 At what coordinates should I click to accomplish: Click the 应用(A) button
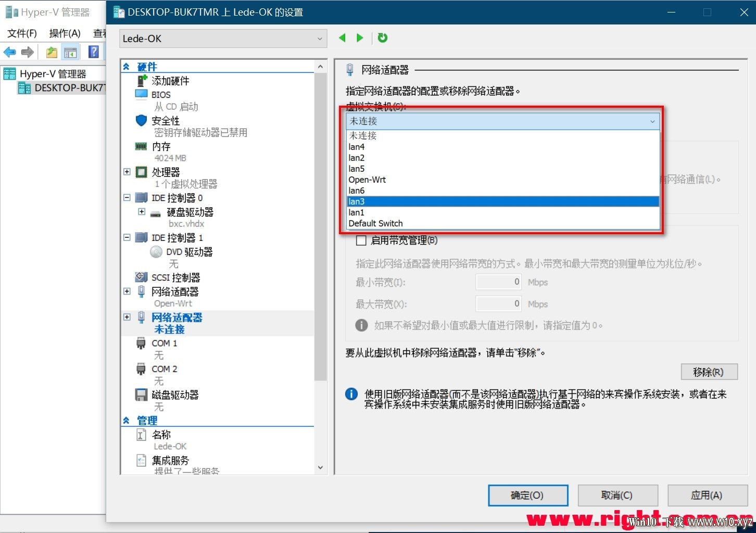coord(707,496)
